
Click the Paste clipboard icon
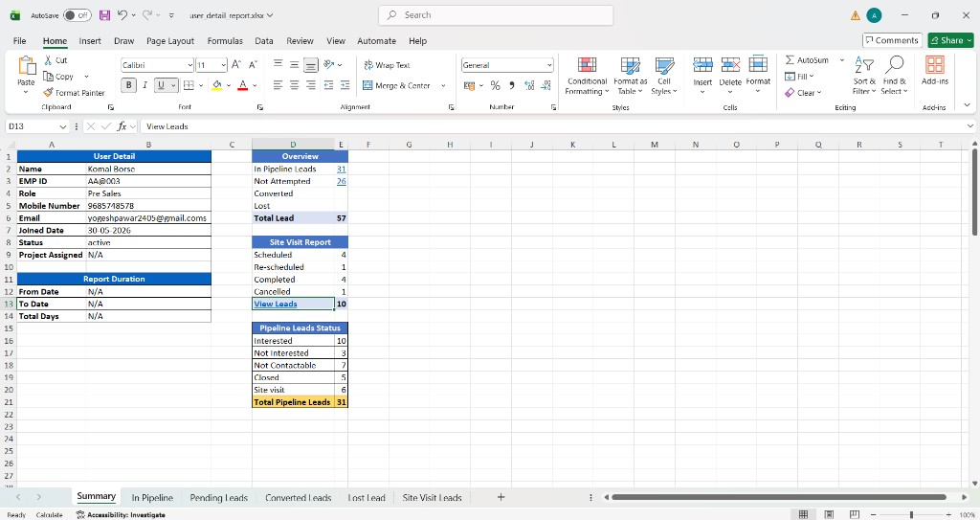coord(26,65)
